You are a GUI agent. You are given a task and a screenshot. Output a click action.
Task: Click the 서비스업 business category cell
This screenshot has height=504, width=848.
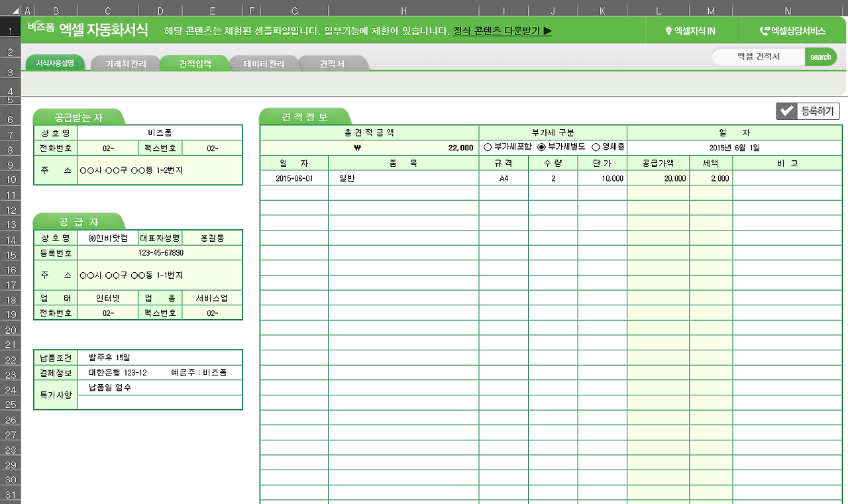click(212, 298)
